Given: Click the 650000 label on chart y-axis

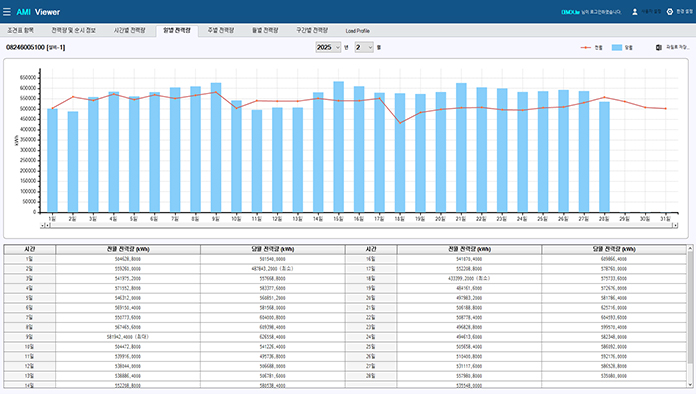Looking at the screenshot, I should point(28,78).
